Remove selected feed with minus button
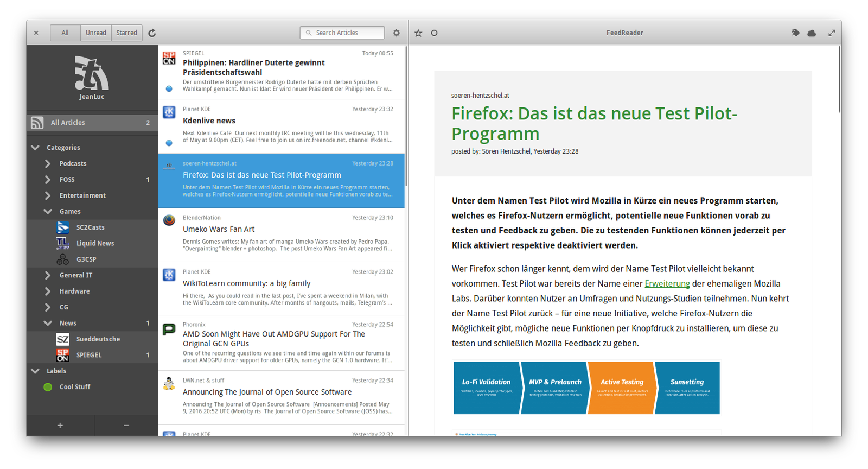Screen dimensions: 868x469 click(x=126, y=426)
